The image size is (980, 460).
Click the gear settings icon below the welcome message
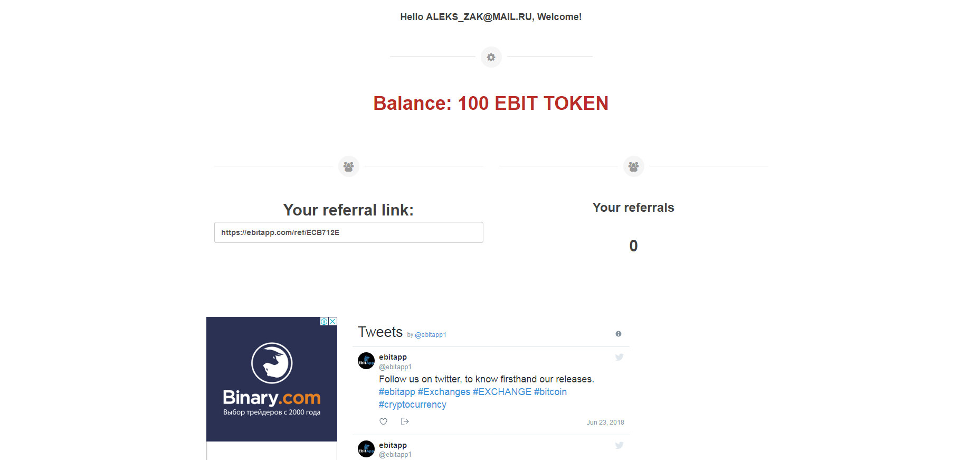[491, 57]
